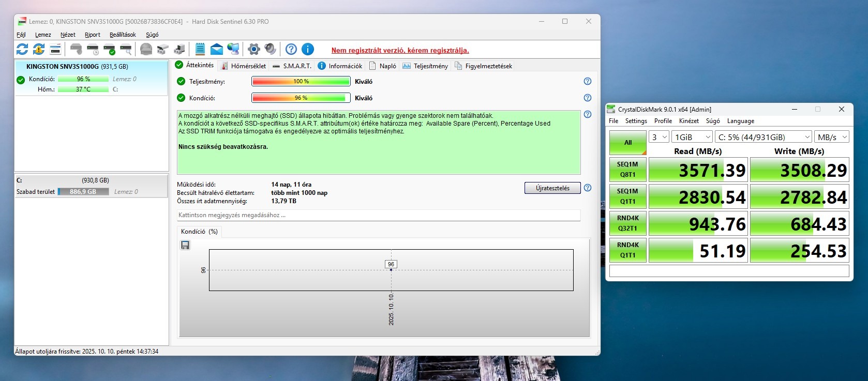Click the C: partition free space bar 886,9 GB

point(83,192)
